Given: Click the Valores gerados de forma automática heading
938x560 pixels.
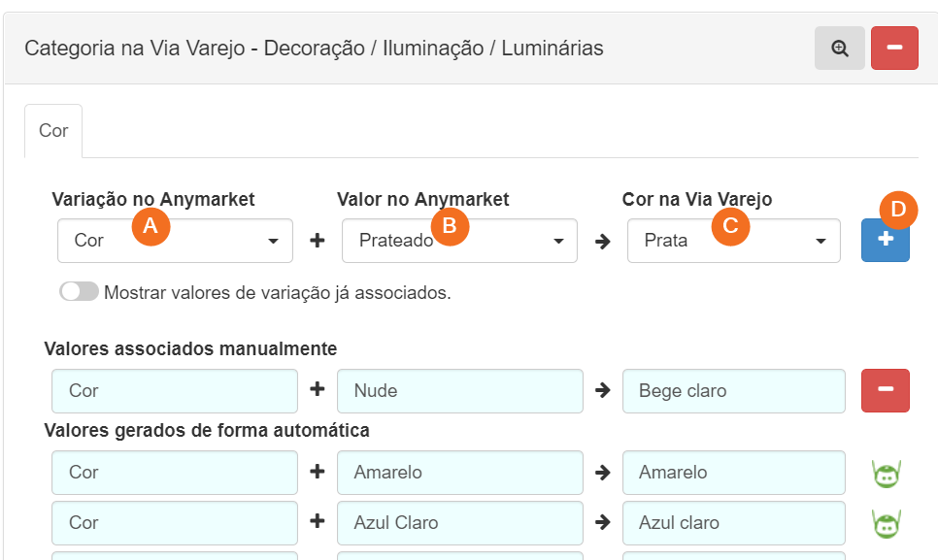Looking at the screenshot, I should (207, 430).
